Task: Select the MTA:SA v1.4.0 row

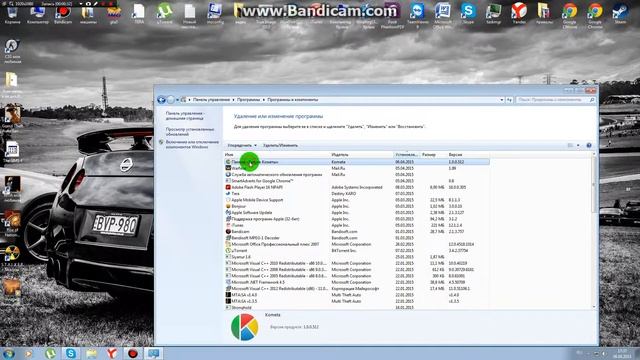Action: [x=357, y=295]
